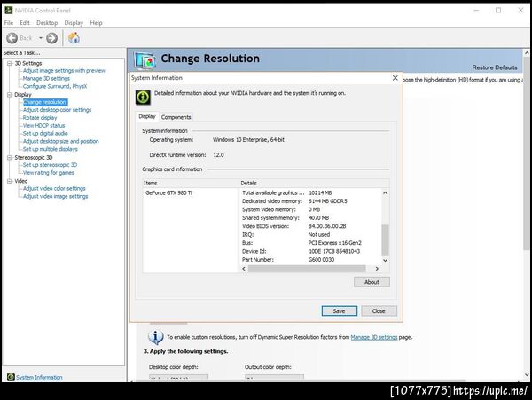Screen dimensions: 532x400
Task: Click the NVIDIA Control Panel title icon
Action: click(8, 10)
